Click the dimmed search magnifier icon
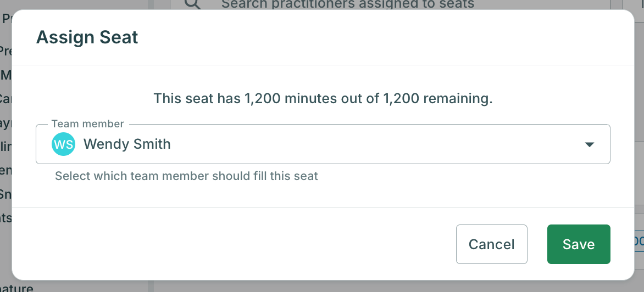The image size is (644, 292). (193, 4)
